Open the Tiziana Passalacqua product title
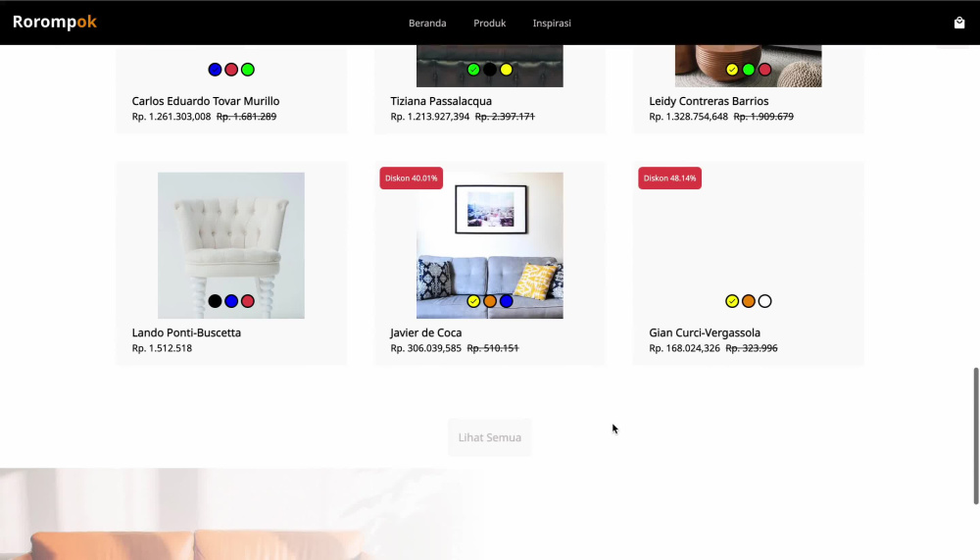 [x=441, y=101]
